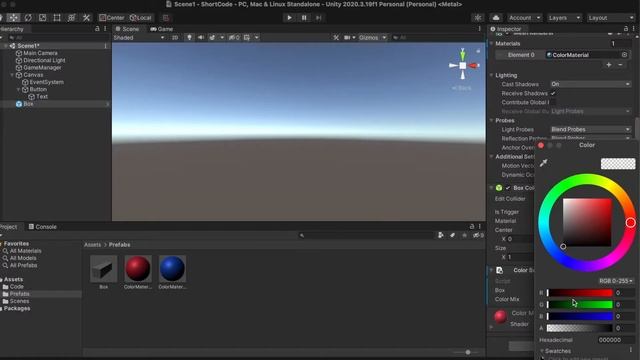Screen dimensions: 640x360
Task: Click the green G channel slider
Action: 580,304
